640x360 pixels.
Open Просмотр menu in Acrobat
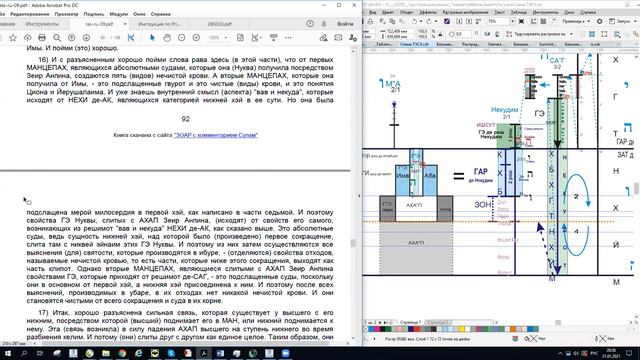66,14
